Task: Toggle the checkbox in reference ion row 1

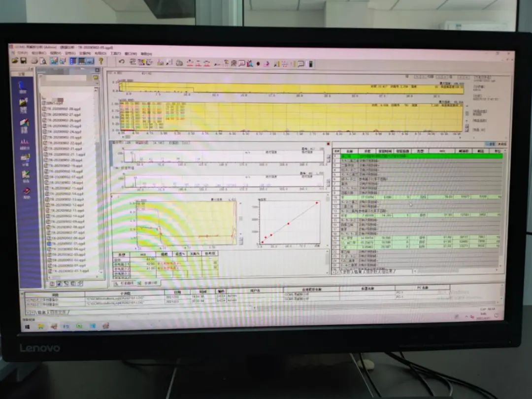Action: click(215, 263)
